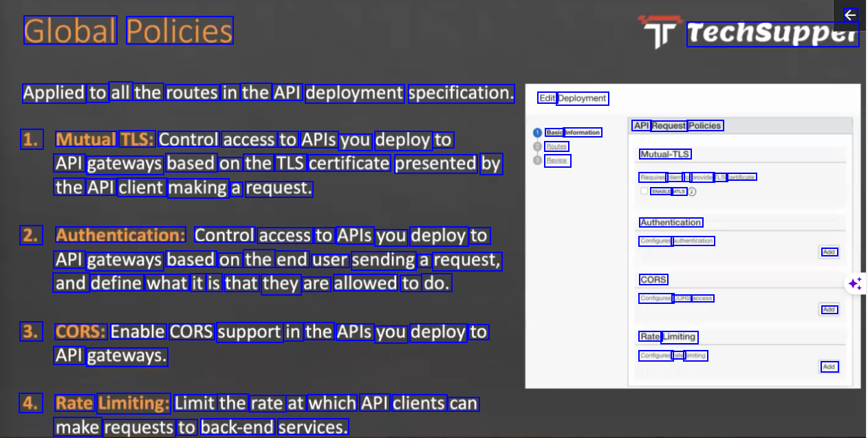The width and height of the screenshot is (868, 438).
Task: Click the Mutual-TLS section header
Action: 665,154
